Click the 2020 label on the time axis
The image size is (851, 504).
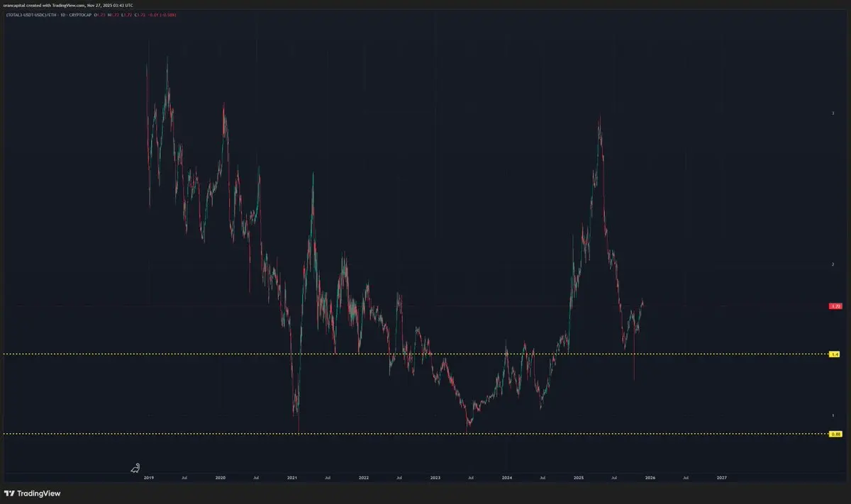[x=221, y=478]
